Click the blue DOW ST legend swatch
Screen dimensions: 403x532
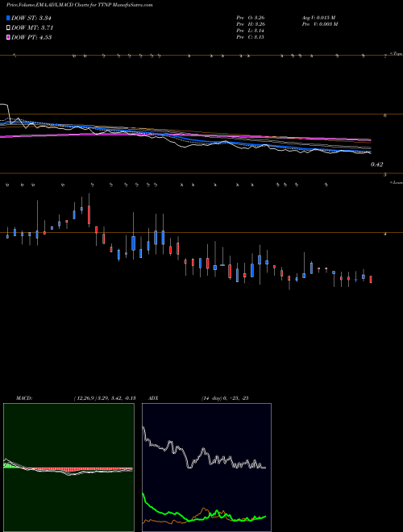pos(8,18)
